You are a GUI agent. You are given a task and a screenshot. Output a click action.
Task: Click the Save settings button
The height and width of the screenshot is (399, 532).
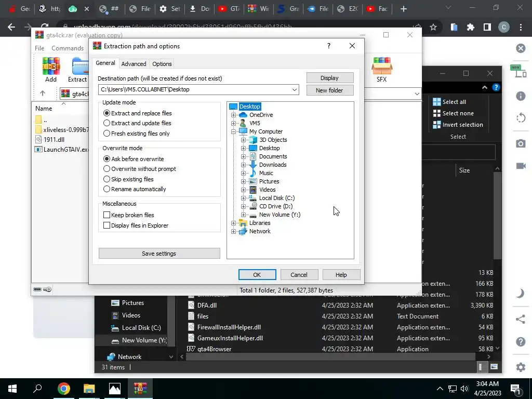(159, 254)
